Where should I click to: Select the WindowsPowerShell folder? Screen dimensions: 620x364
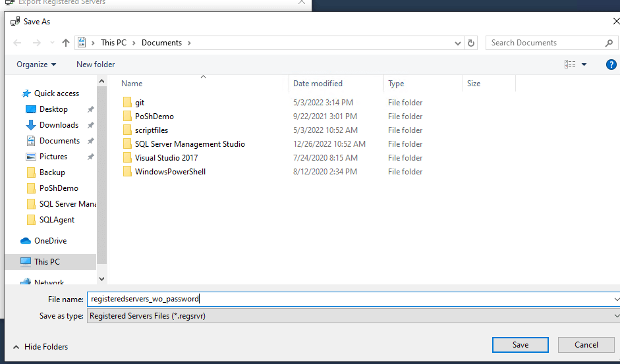pos(170,172)
